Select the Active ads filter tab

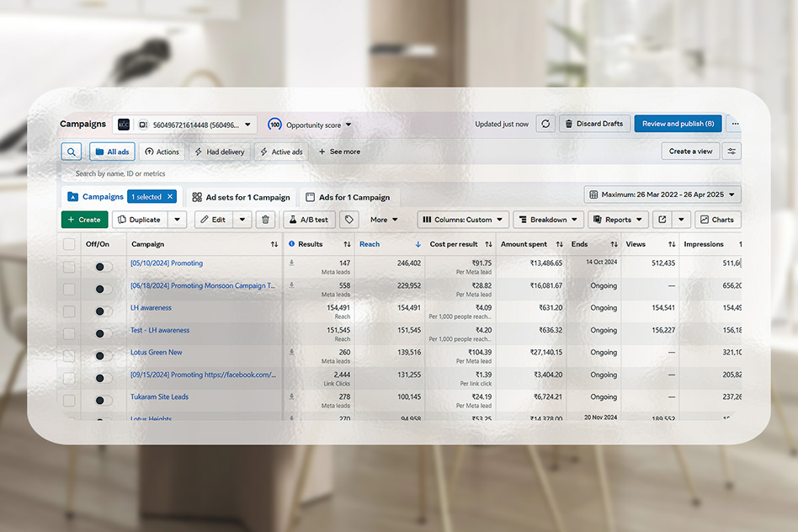coord(281,152)
